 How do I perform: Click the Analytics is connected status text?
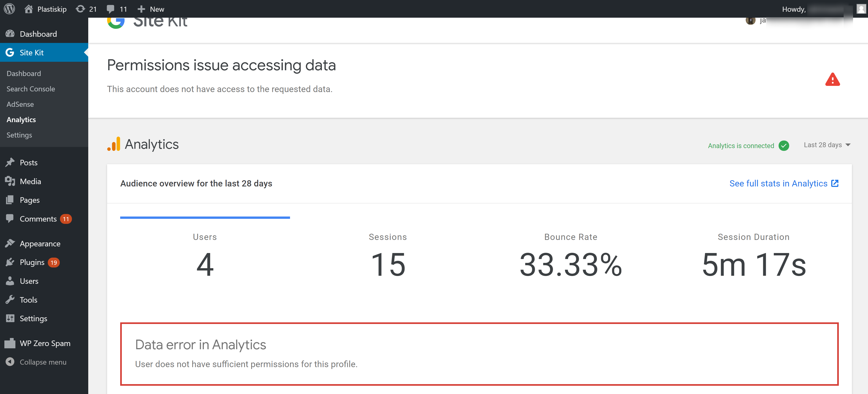(741, 146)
